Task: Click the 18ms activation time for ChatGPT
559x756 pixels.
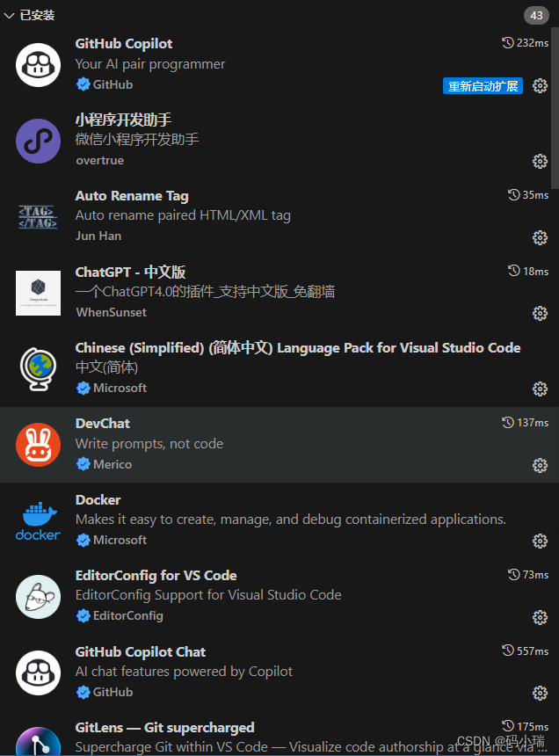Action: [528, 271]
